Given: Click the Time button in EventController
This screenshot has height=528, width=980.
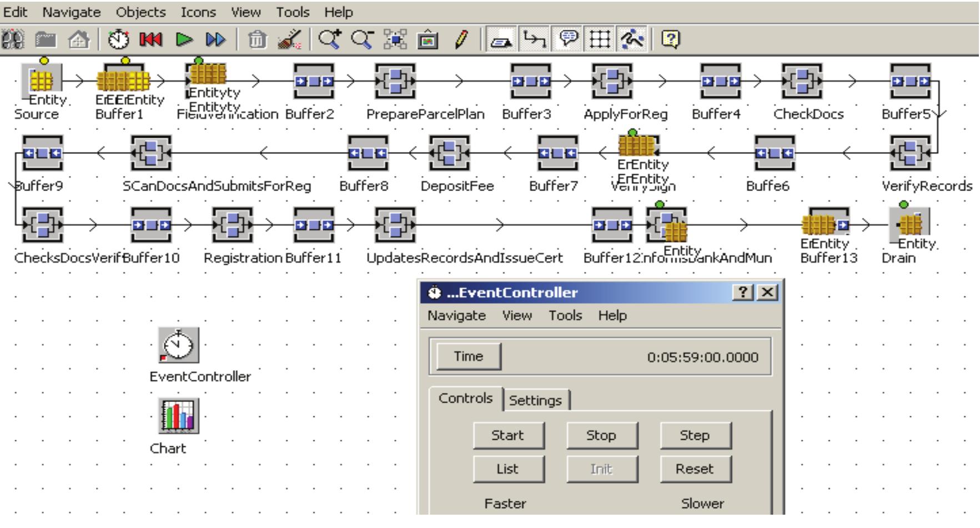Looking at the screenshot, I should click(469, 356).
